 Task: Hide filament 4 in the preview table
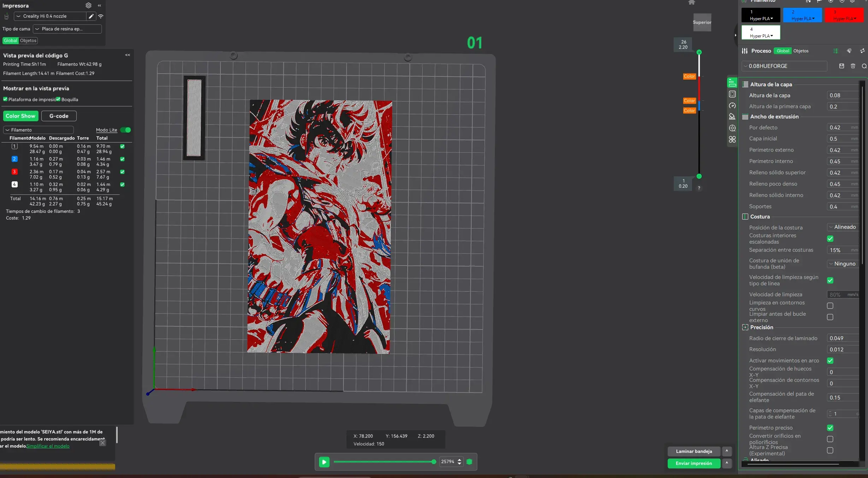[122, 185]
